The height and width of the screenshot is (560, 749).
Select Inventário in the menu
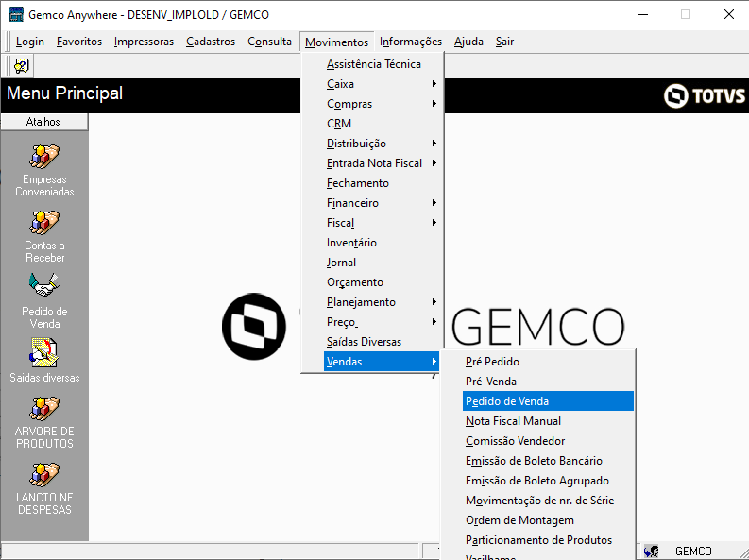point(373,243)
